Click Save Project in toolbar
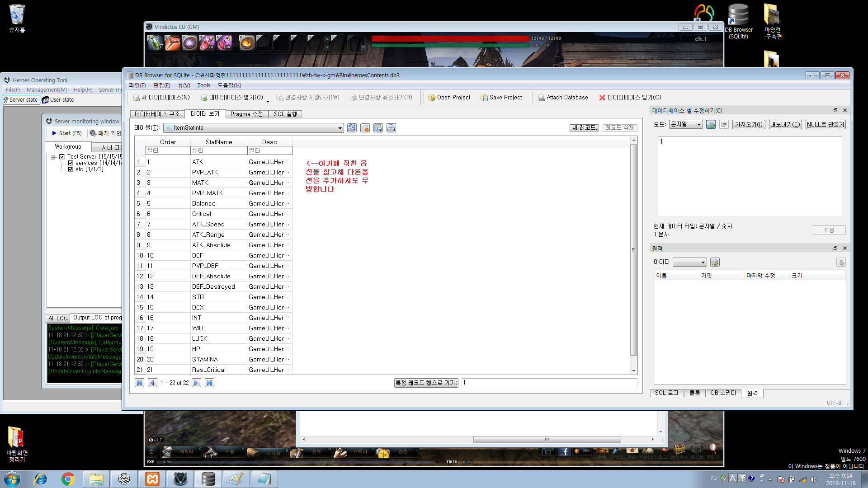 point(501,97)
